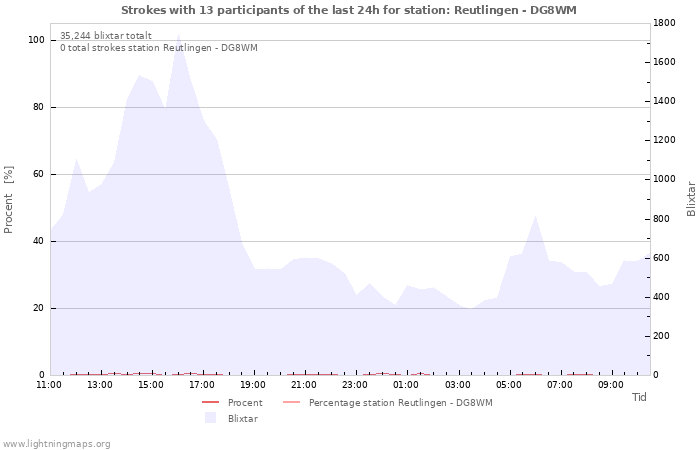Click the 03:00 time axis label

(x=457, y=384)
